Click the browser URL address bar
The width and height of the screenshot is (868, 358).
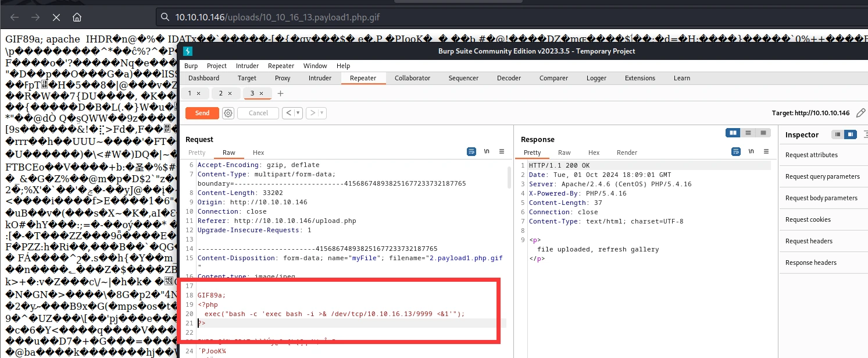click(x=512, y=17)
